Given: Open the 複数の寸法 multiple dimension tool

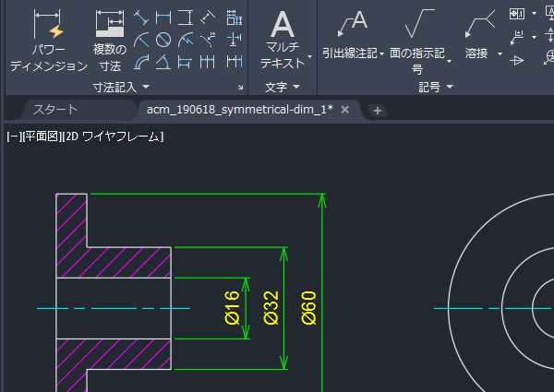Looking at the screenshot, I should (110, 41).
